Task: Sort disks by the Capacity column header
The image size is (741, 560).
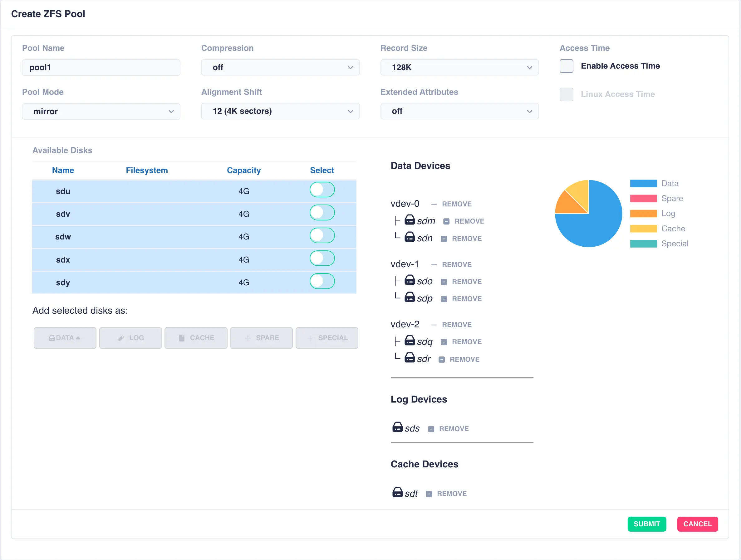Action: coord(243,170)
